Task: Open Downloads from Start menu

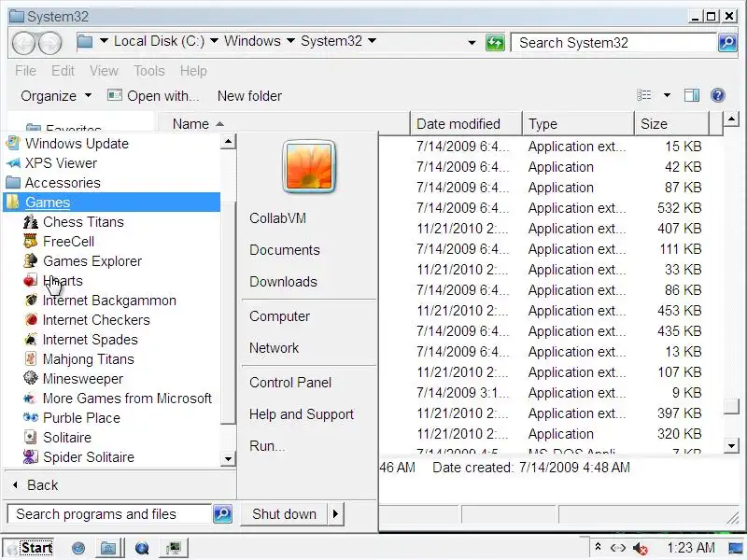Action: tap(283, 282)
